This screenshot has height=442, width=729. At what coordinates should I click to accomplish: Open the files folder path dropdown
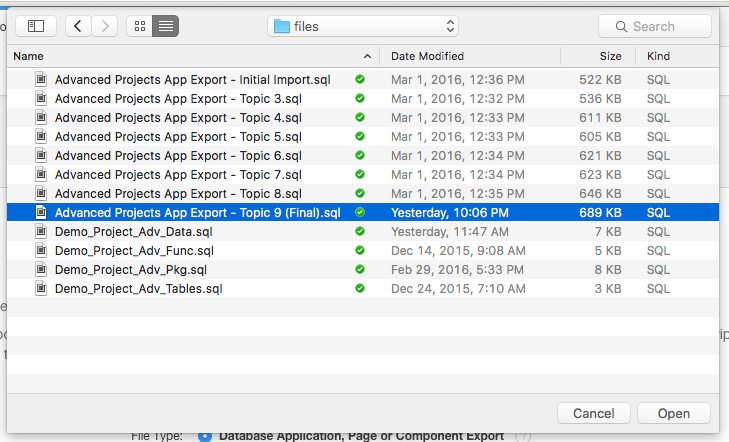tap(363, 26)
